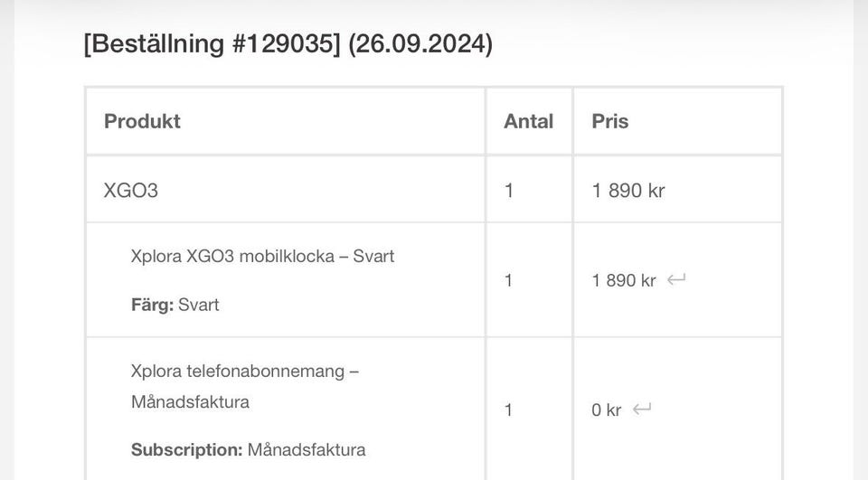Click the return arrow beside 1 890 kr
This screenshot has width=868, height=480.
click(676, 279)
